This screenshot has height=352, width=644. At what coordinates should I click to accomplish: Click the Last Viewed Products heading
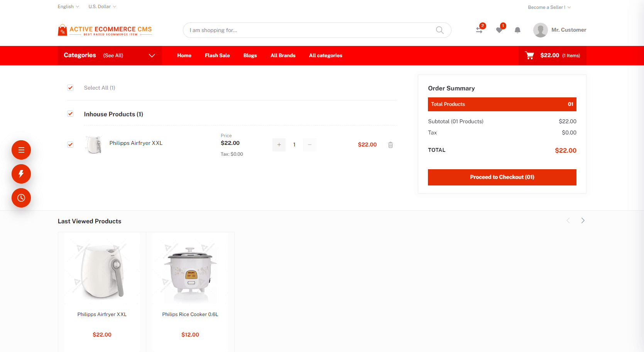90,221
